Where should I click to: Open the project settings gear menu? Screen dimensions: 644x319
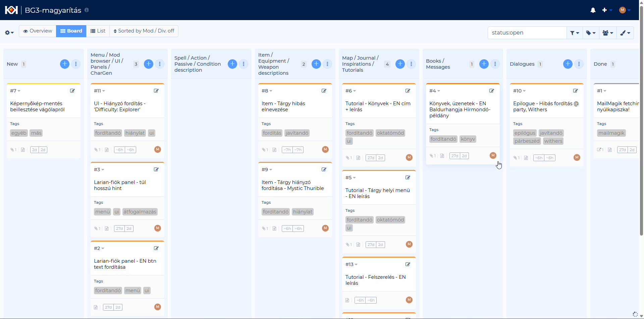click(x=9, y=33)
